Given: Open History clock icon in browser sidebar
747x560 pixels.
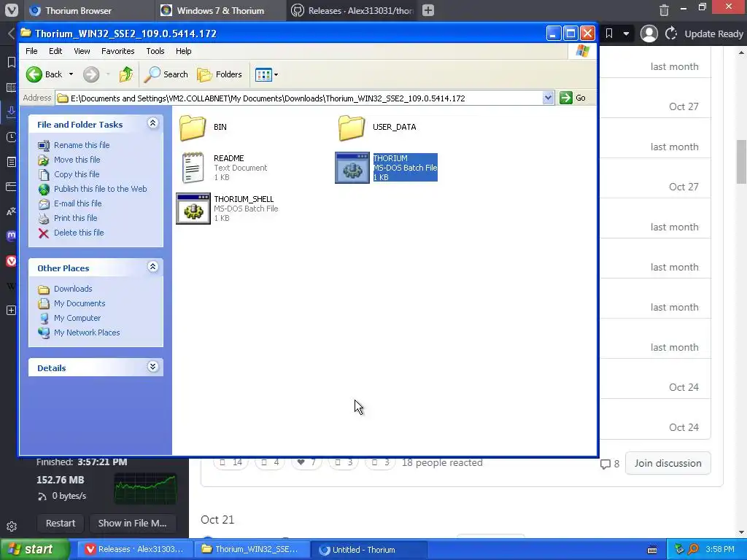Looking at the screenshot, I should click(x=11, y=137).
